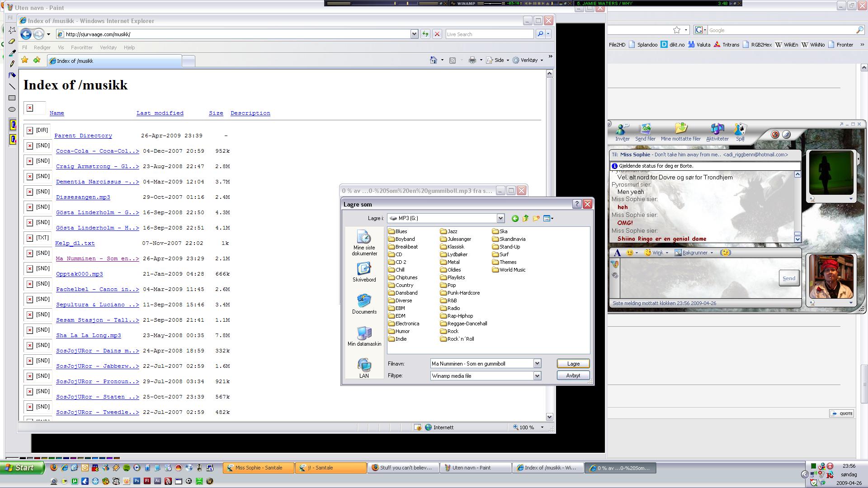Viewport: 868px width, 488px height.
Task: Open the IE Hjelp menu
Action: point(129,47)
